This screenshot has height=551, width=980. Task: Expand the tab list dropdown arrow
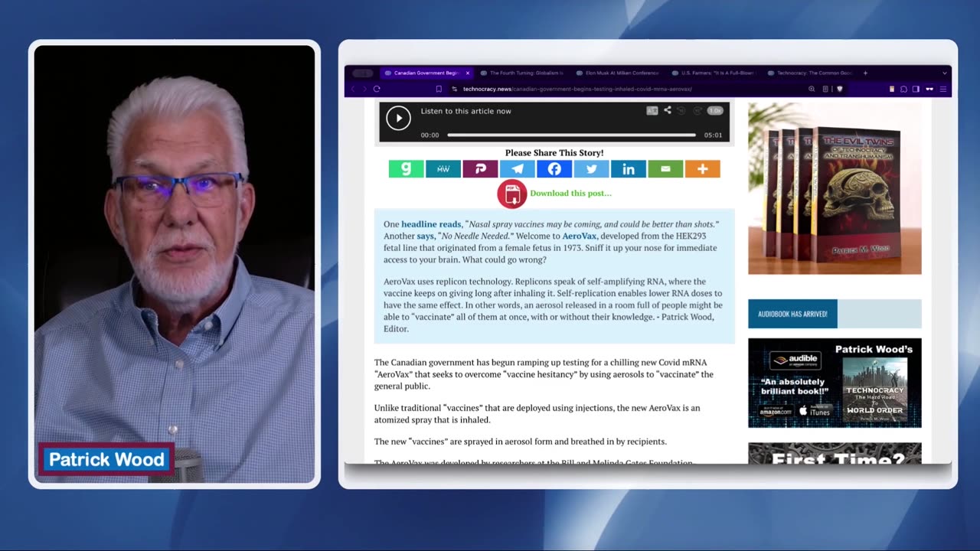click(x=944, y=73)
